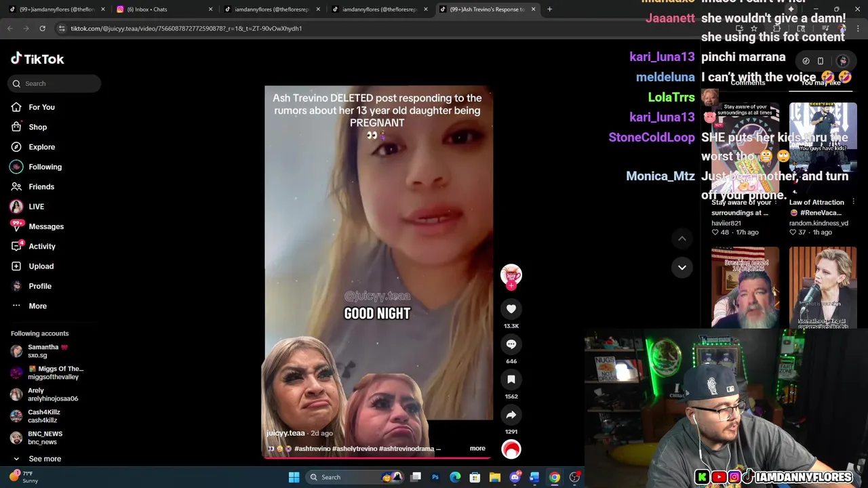Go back in browser history
868x488 pixels.
coord(10,28)
